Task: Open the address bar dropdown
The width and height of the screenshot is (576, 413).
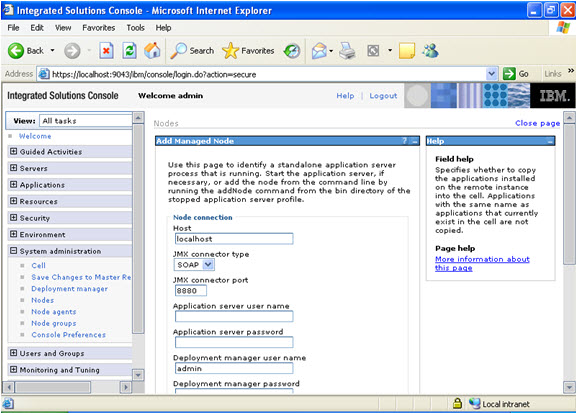Action: click(x=492, y=74)
